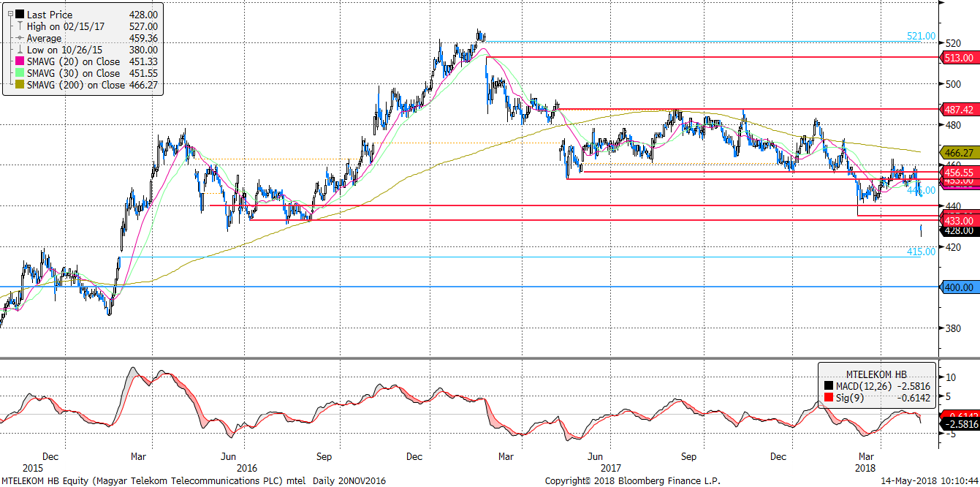Select the "SMAVG (200) on Close" legend label

tap(76, 85)
